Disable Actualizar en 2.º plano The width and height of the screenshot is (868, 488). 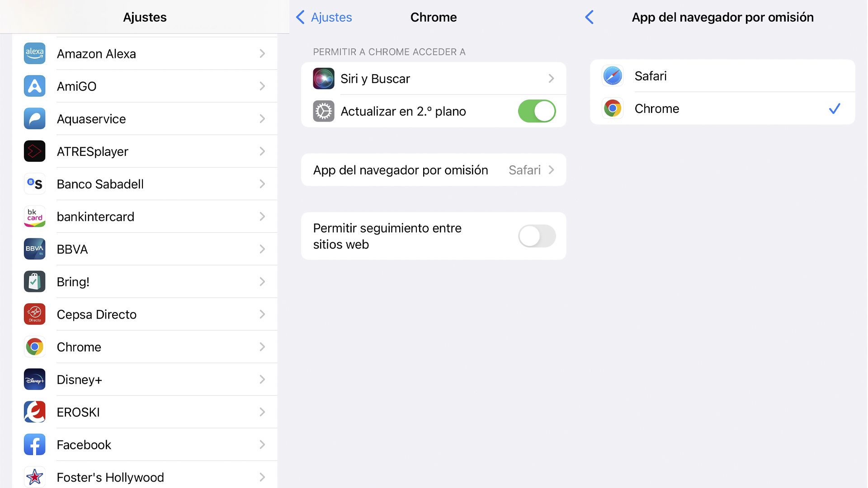point(537,111)
